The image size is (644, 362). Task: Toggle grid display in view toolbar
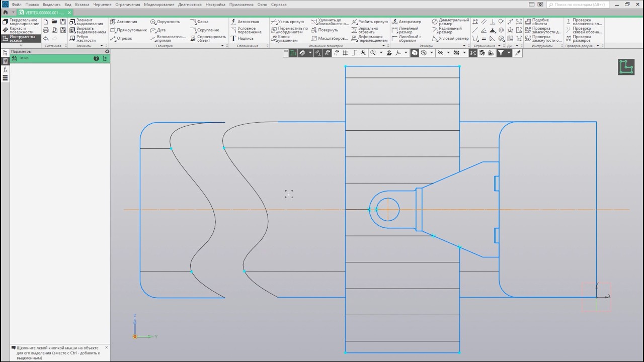click(345, 53)
